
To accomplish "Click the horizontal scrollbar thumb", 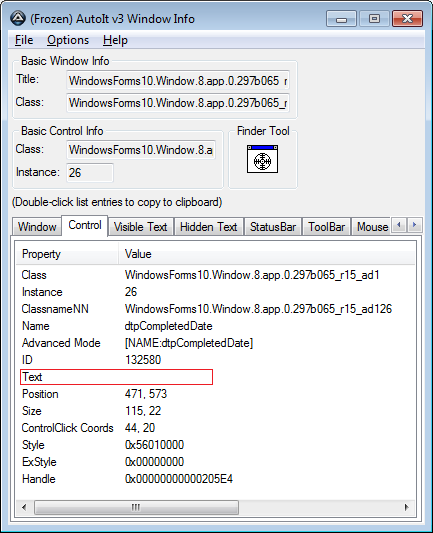I will tap(136, 508).
